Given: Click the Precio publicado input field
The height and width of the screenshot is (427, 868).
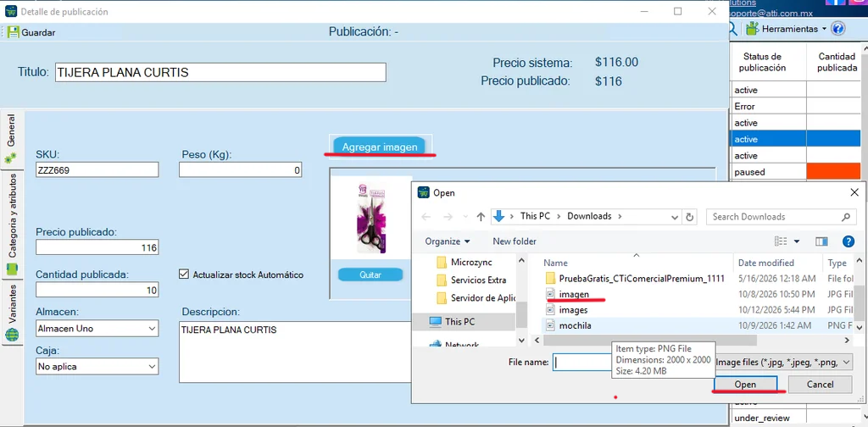Looking at the screenshot, I should pos(97,247).
